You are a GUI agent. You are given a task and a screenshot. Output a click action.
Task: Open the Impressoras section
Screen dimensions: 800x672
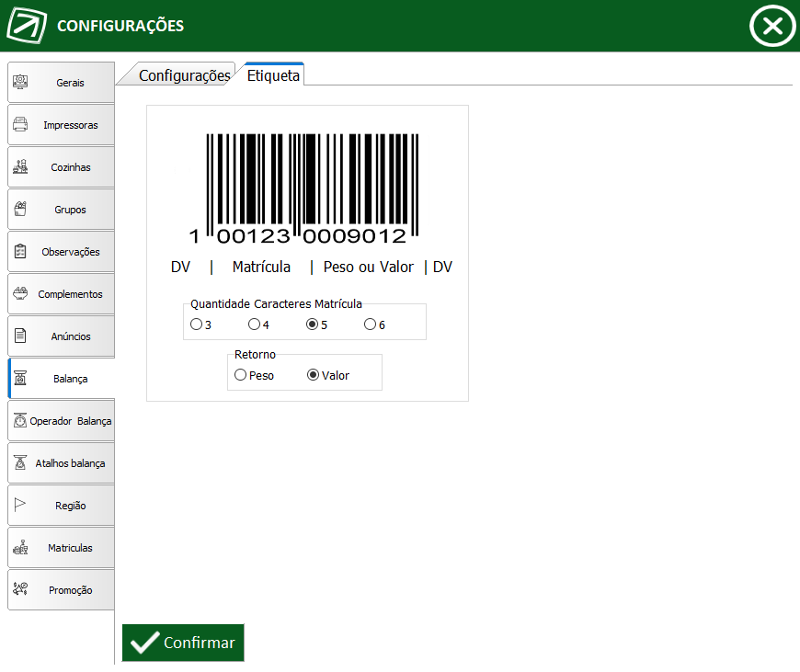pyautogui.click(x=62, y=124)
